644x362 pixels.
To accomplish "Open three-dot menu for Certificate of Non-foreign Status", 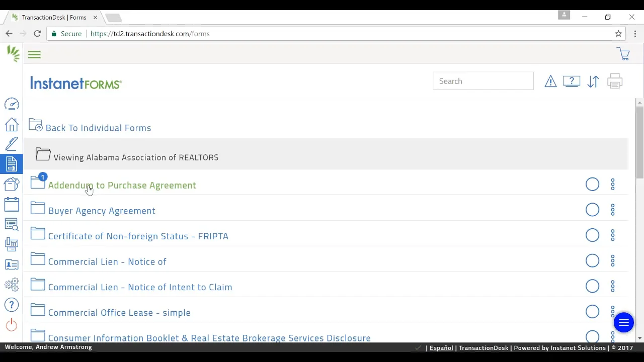I will point(613,235).
